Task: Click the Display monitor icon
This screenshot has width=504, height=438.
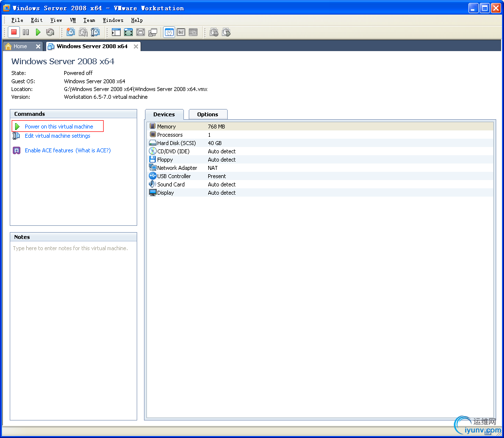Action: (153, 192)
